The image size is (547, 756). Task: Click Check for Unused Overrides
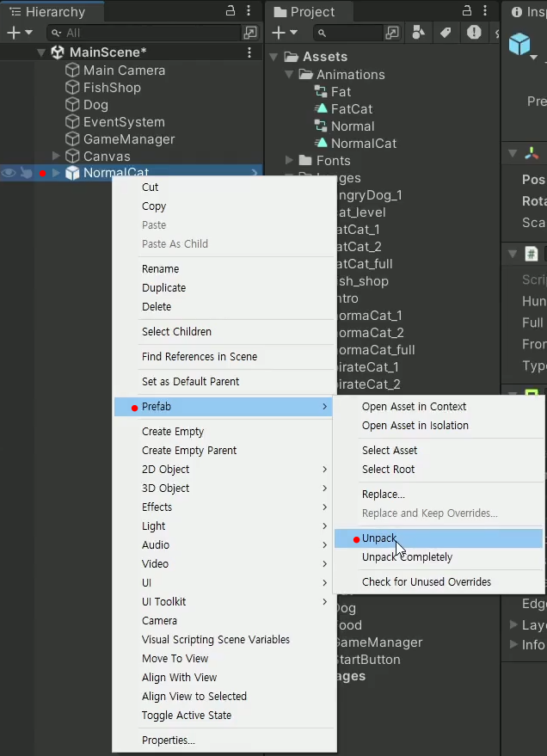(439, 582)
